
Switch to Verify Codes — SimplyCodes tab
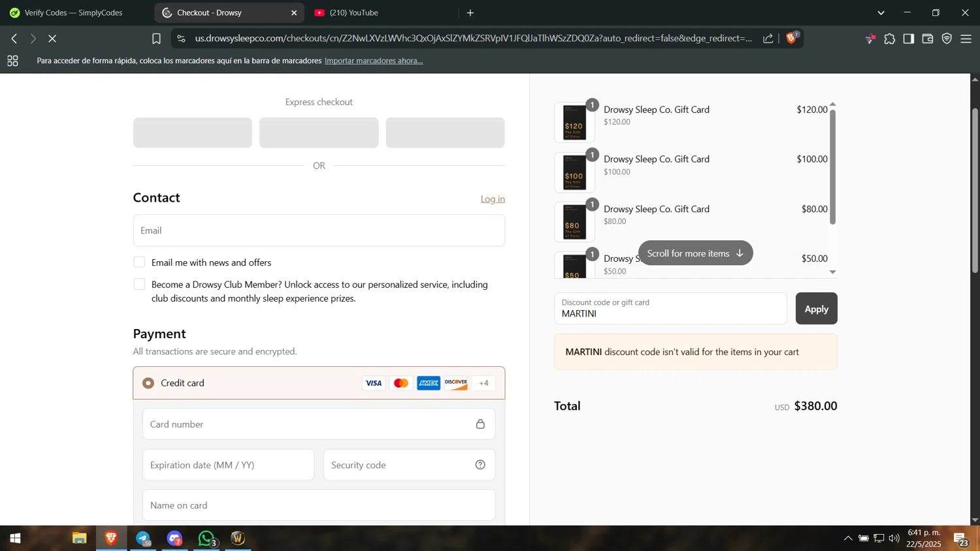(74, 13)
